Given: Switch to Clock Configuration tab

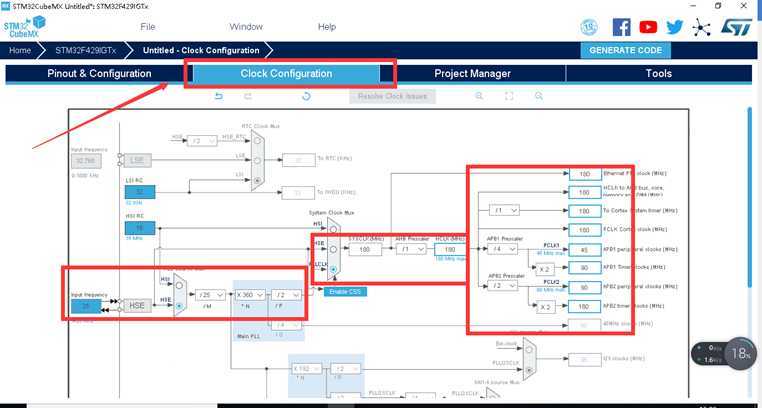Looking at the screenshot, I should 286,73.
